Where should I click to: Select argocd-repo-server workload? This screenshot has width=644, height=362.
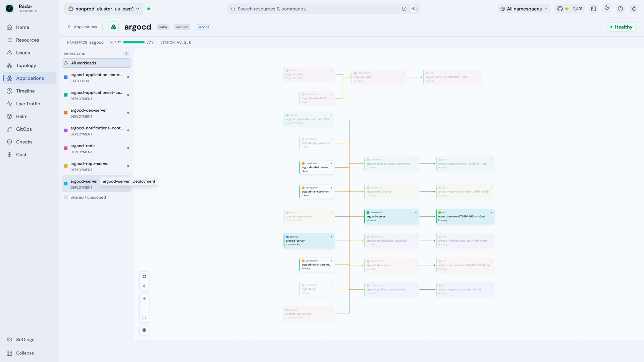[x=96, y=166]
